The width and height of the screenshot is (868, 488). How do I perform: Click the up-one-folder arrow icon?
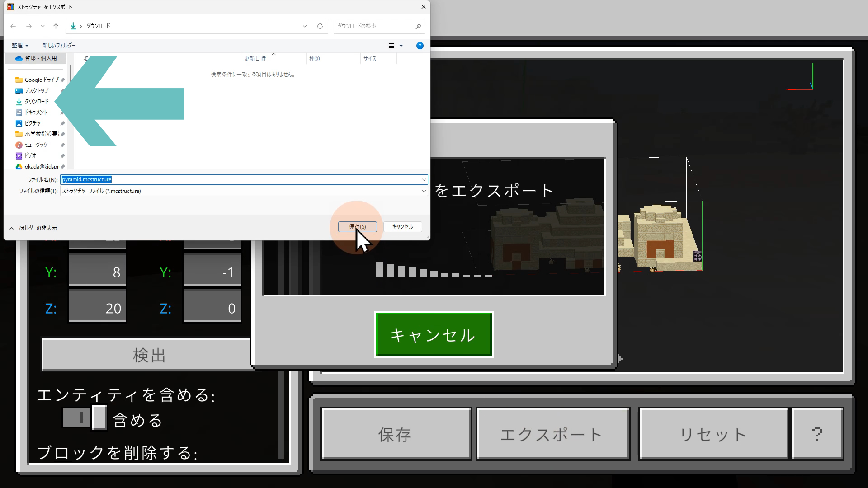[56, 26]
